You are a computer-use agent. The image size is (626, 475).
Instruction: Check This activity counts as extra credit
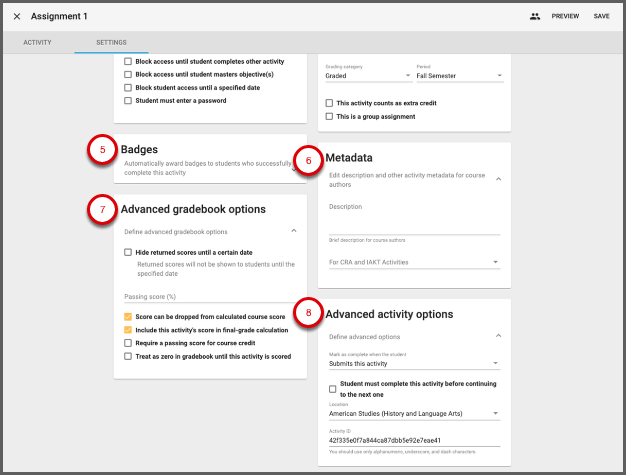point(330,103)
